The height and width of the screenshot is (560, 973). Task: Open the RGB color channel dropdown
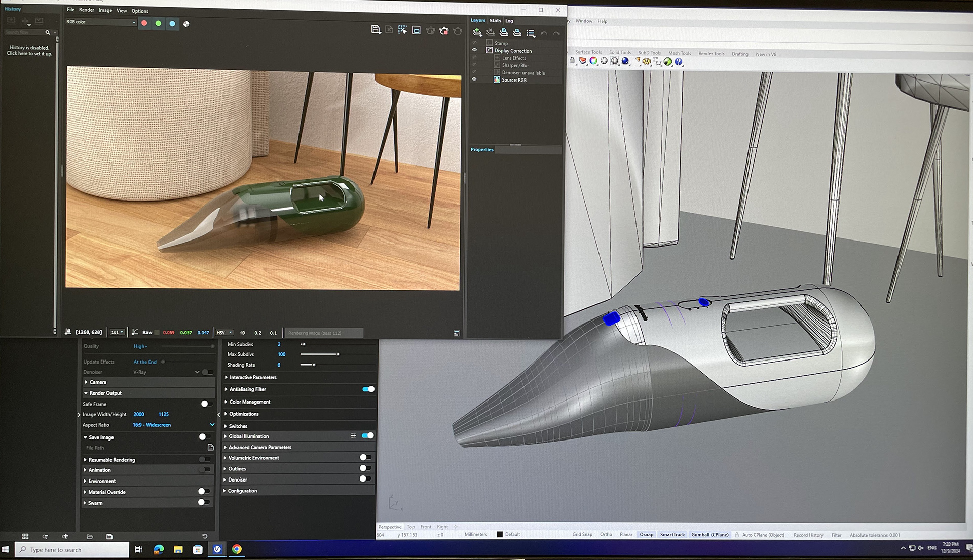[101, 22]
